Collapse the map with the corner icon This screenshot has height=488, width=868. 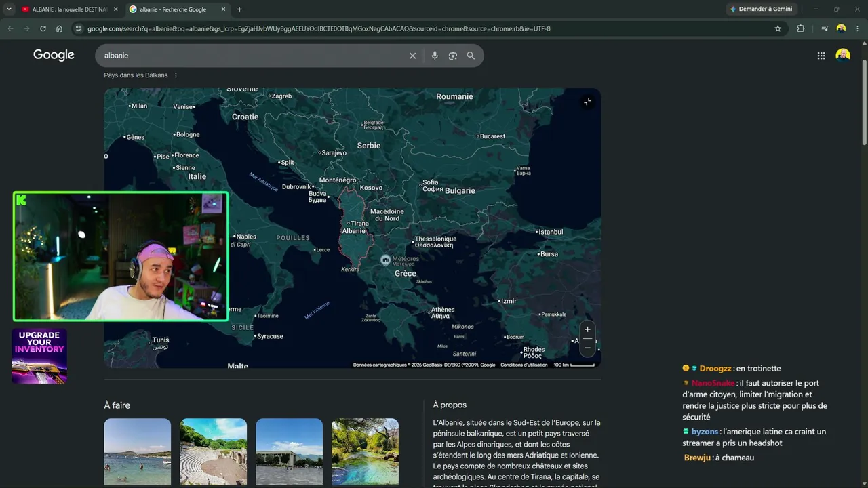click(587, 102)
